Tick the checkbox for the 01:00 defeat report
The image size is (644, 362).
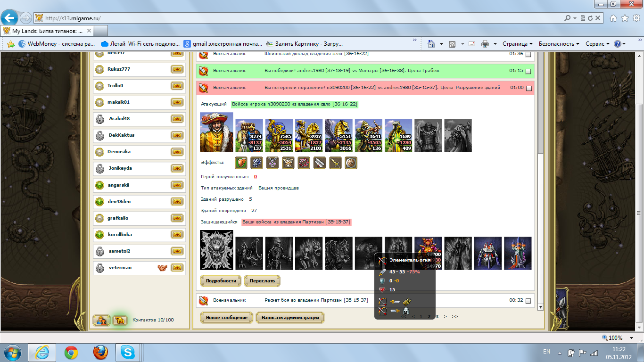pyautogui.click(x=528, y=88)
